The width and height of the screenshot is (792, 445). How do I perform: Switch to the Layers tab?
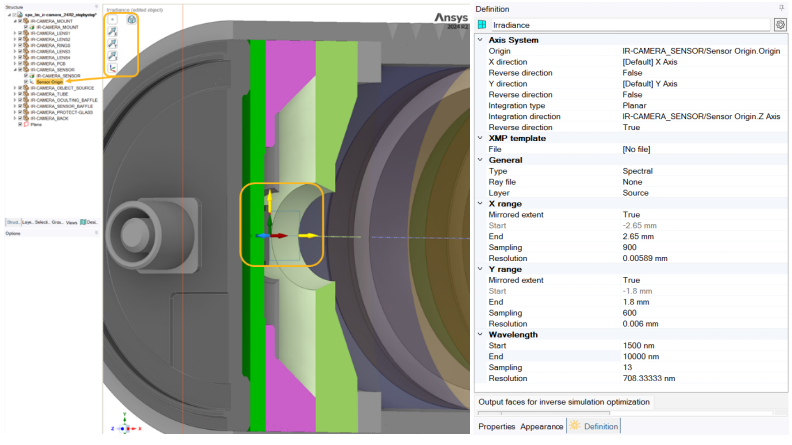[x=27, y=222]
